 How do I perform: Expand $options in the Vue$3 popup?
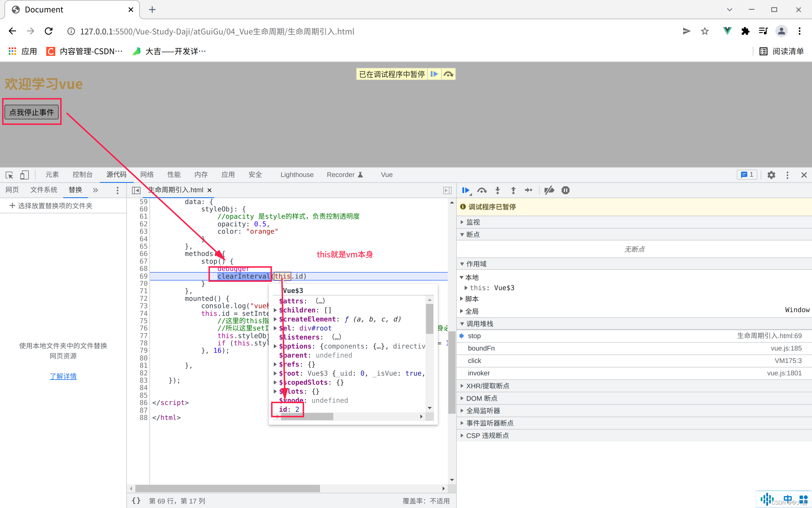tap(275, 346)
